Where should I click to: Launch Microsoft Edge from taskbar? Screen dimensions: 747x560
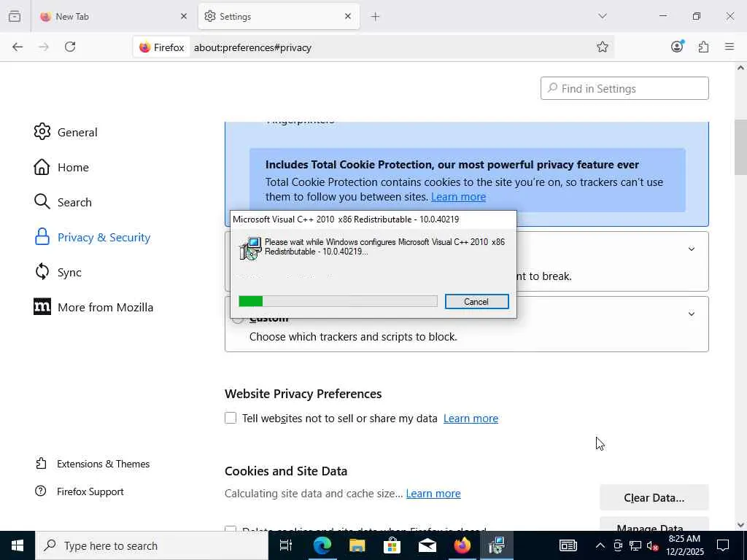tap(322, 545)
